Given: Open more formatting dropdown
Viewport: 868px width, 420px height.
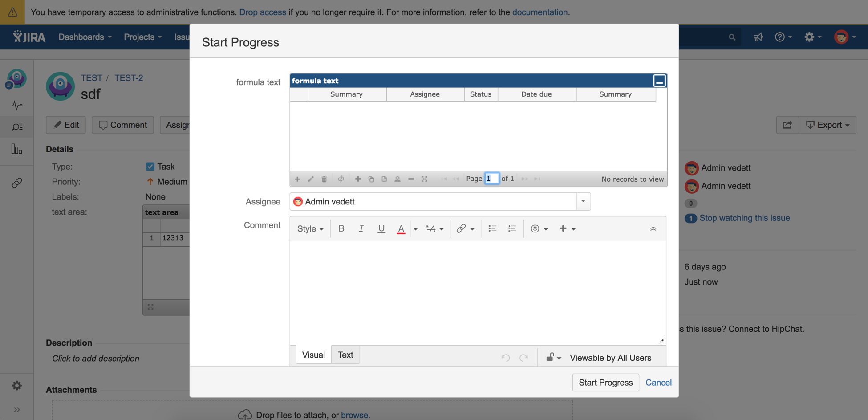Looking at the screenshot, I should [x=434, y=228].
